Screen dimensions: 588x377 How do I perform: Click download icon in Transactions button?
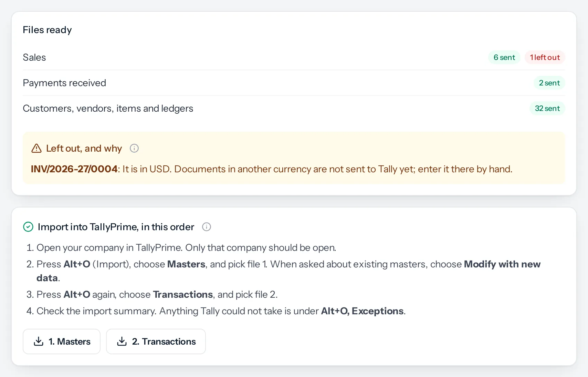coord(122,342)
